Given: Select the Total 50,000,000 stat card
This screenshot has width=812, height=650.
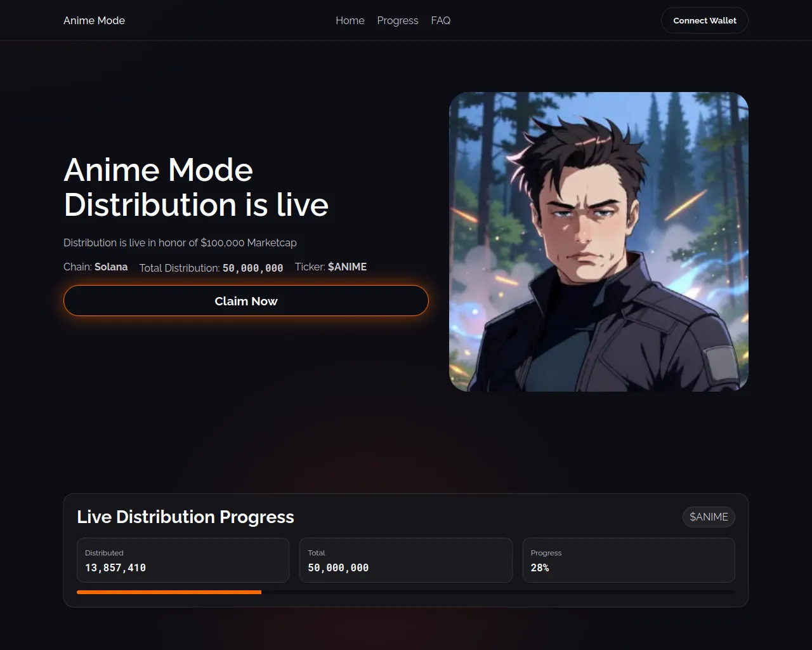Looking at the screenshot, I should click(x=406, y=560).
